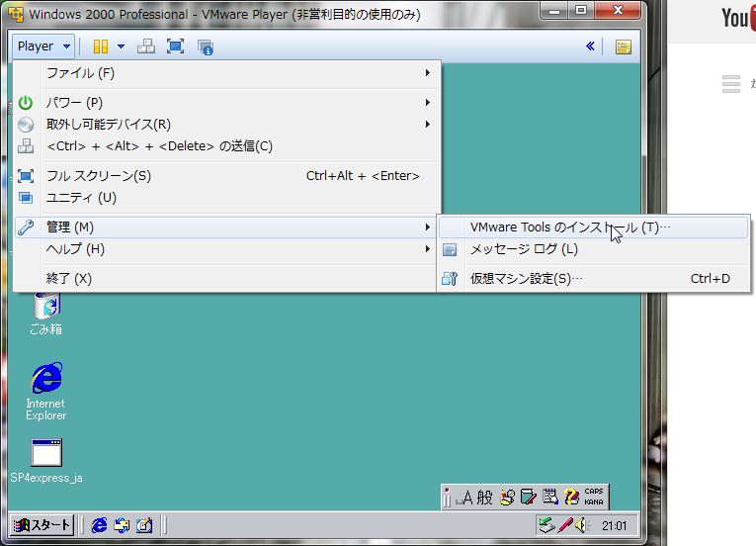This screenshot has height=546, width=756.
Task: Click the red pen tray icon
Action: (x=565, y=525)
